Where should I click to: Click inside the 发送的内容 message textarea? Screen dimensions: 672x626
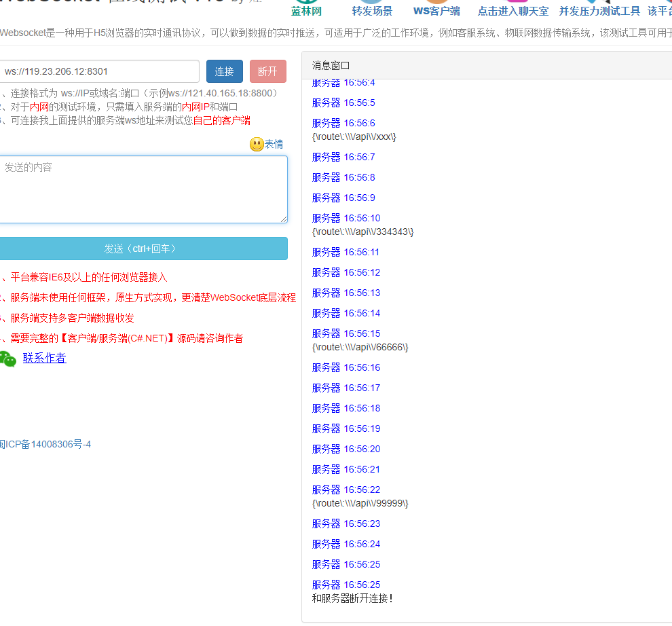pyautogui.click(x=143, y=189)
